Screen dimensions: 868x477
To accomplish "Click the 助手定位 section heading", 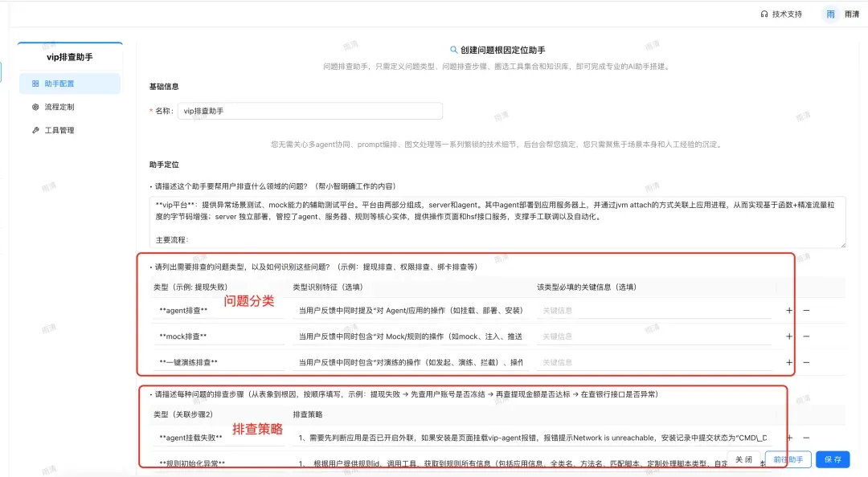I will click(164, 165).
